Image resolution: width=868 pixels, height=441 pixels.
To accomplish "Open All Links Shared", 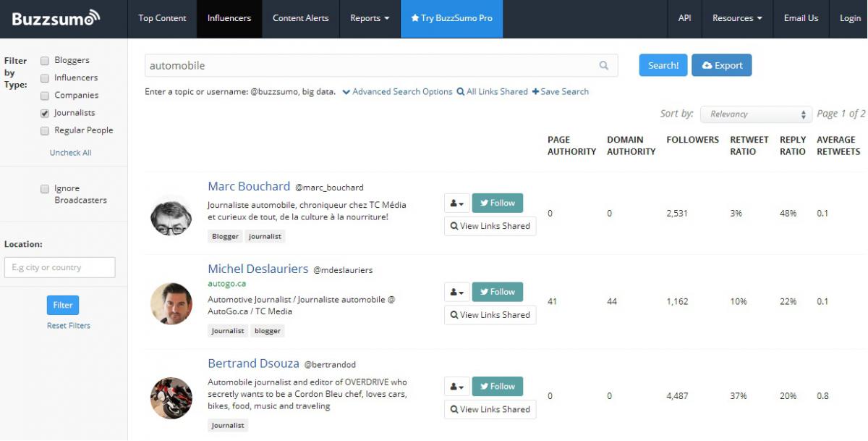I will (x=492, y=92).
